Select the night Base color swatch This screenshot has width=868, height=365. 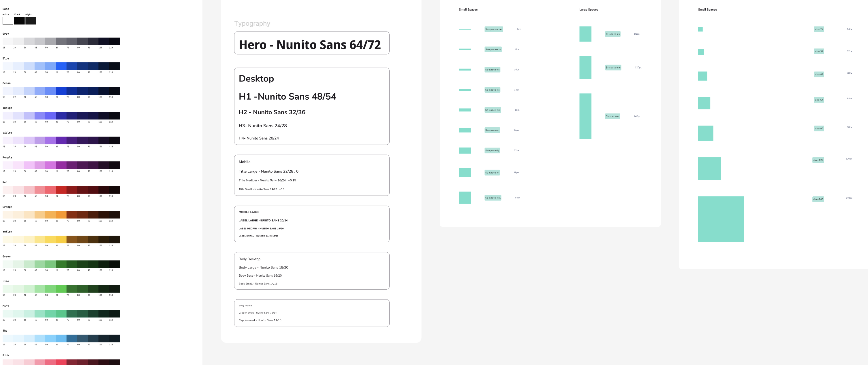(x=31, y=21)
